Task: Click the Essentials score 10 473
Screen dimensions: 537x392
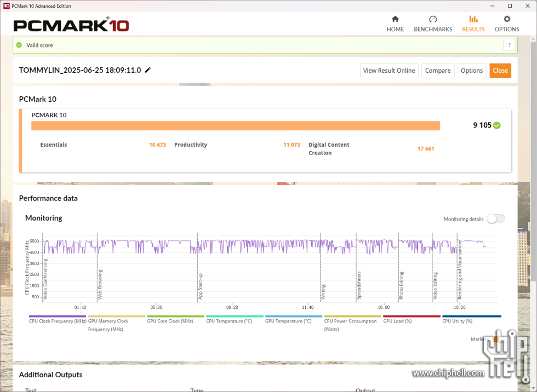Action: pyautogui.click(x=158, y=145)
